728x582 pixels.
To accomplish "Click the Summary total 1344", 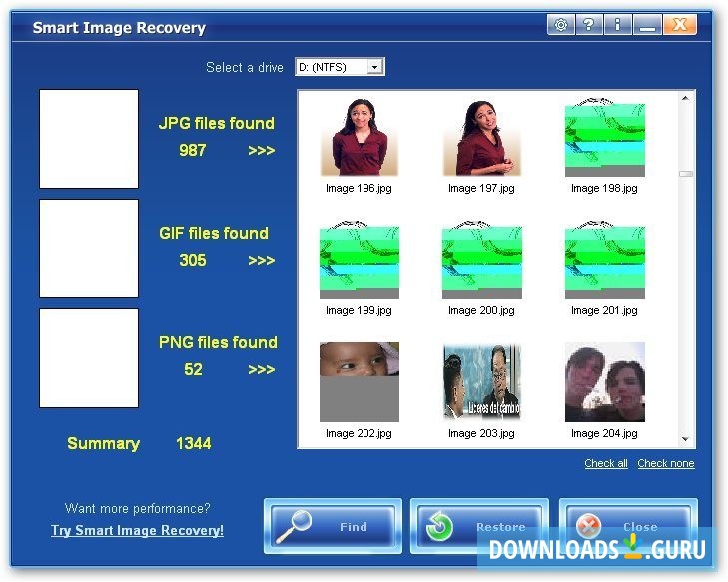I will [x=194, y=443].
